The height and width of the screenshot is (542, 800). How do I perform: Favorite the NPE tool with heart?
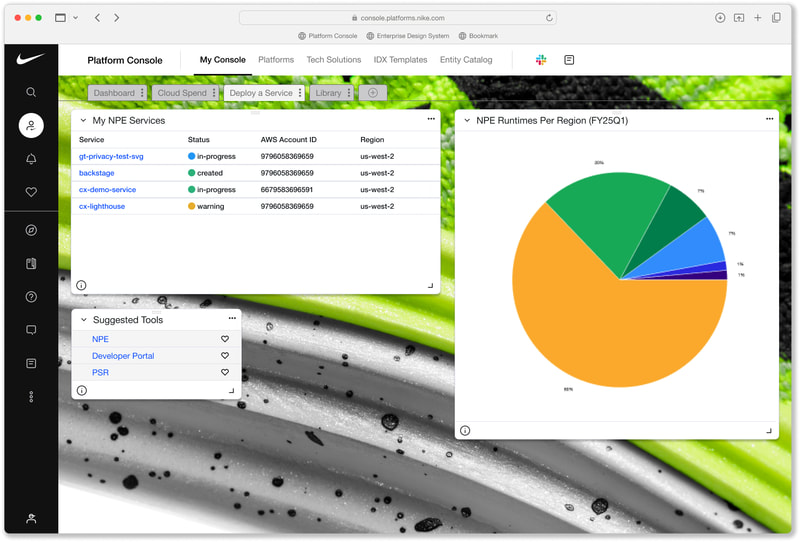click(x=225, y=339)
